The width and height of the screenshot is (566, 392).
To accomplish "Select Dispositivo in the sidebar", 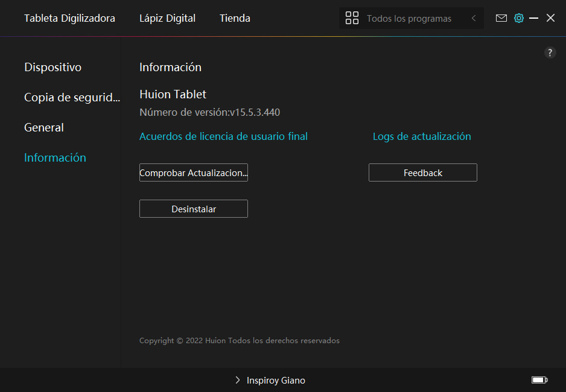I will point(52,67).
